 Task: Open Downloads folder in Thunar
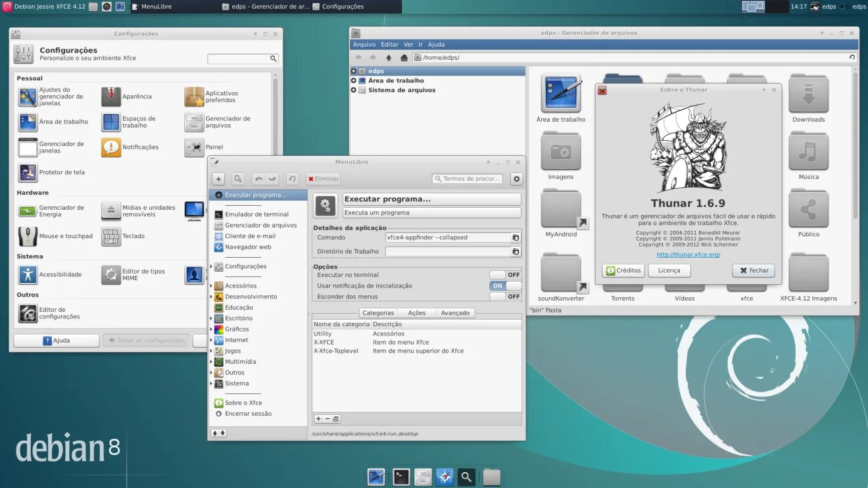(x=808, y=99)
